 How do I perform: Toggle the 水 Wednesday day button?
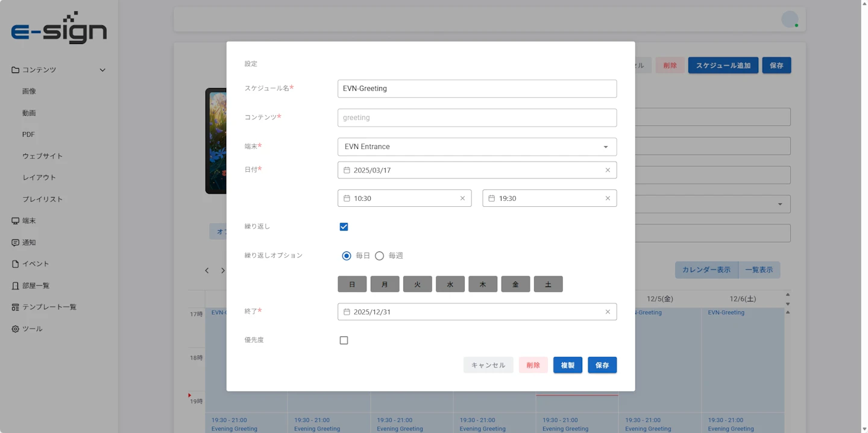tap(450, 284)
